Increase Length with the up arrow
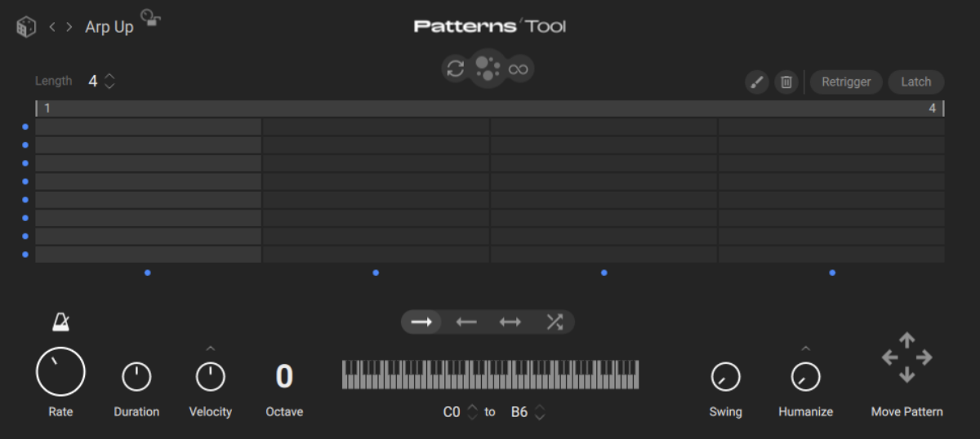This screenshot has height=439, width=980. [109, 76]
